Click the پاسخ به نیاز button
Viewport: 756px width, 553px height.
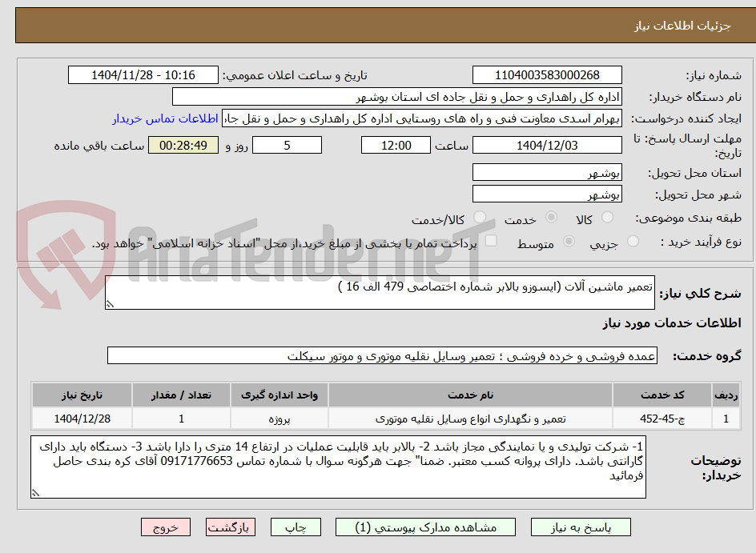tap(581, 527)
